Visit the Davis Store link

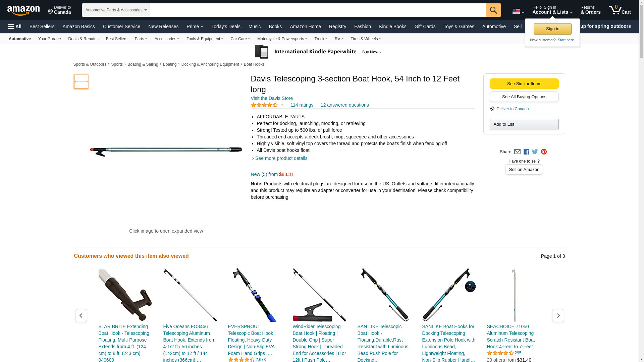pyautogui.click(x=272, y=98)
